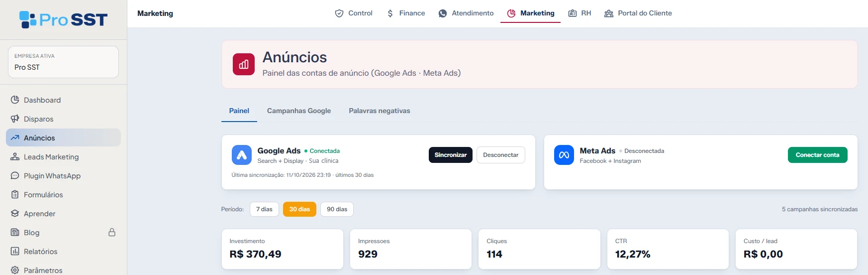Click the Disparos megaphone icon
The width and height of the screenshot is (868, 275).
[x=15, y=119]
